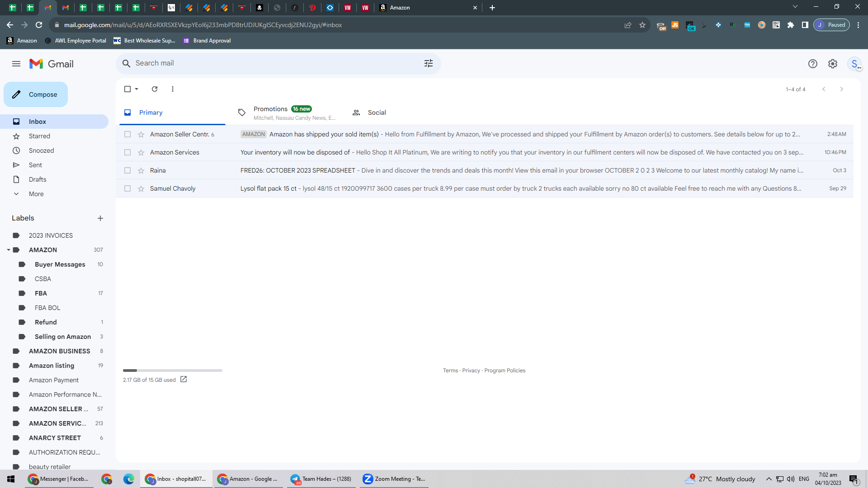Reload the page in Chrome
Viewport: 868px width, 488px height.
(39, 25)
